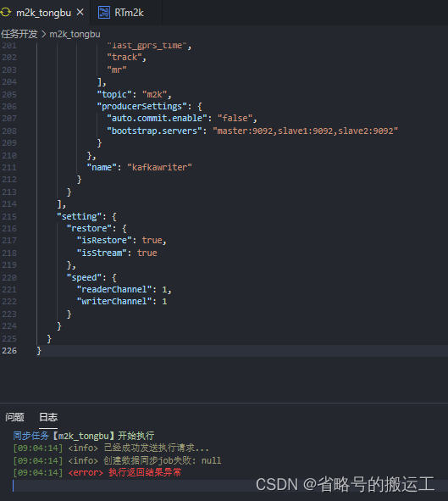The image size is (448, 501).
Task: Click the "readerChannel" key
Action: click(x=114, y=289)
